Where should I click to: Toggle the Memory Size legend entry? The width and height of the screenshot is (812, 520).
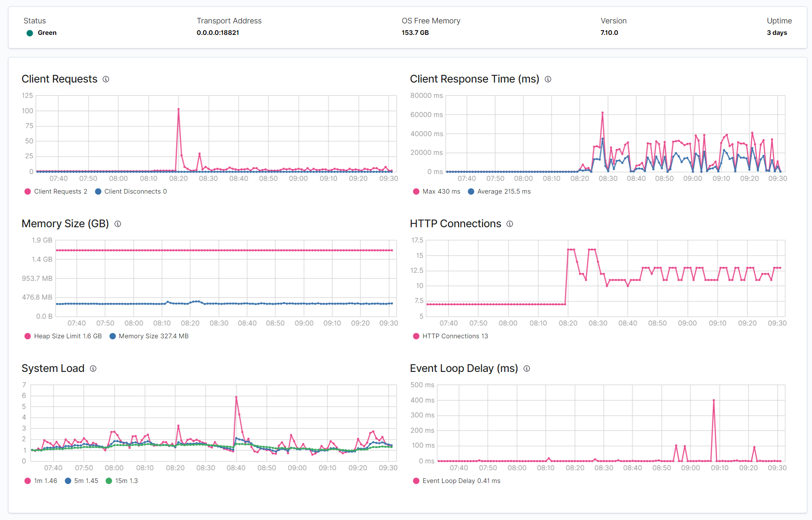click(x=149, y=336)
